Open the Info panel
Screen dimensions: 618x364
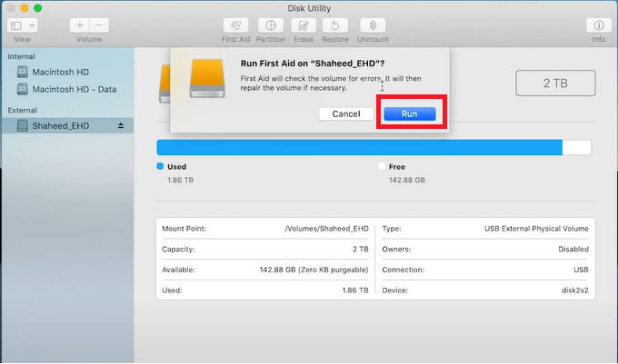(598, 26)
